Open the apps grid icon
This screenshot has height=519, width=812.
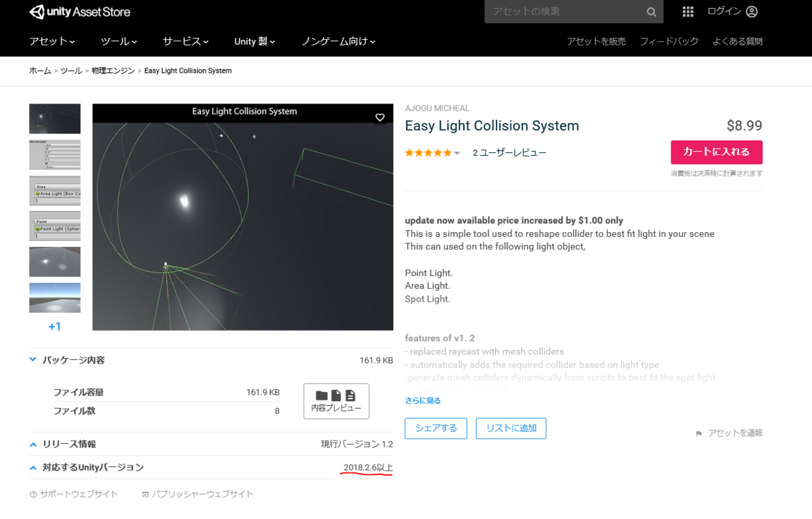[688, 12]
